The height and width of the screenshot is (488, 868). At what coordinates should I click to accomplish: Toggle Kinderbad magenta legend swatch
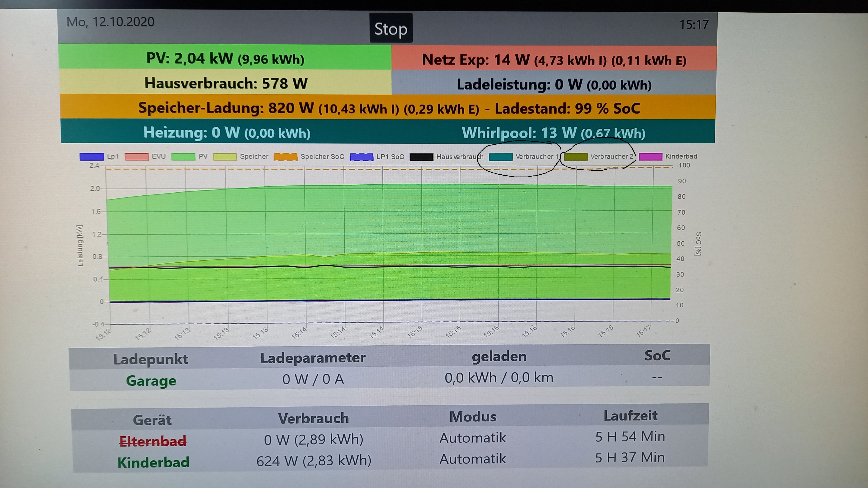tap(650, 157)
